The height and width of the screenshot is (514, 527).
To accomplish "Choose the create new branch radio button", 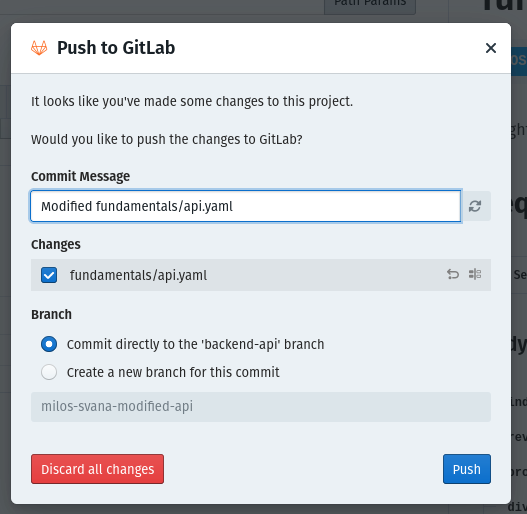I will pos(49,372).
